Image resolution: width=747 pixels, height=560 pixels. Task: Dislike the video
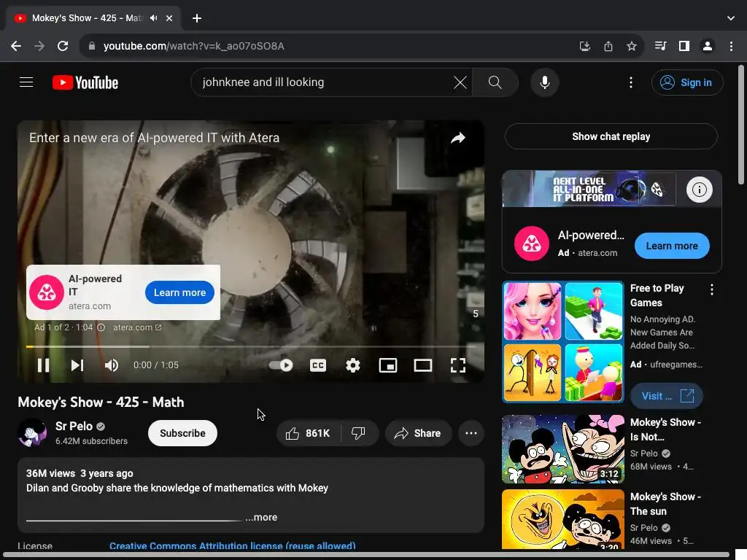(x=359, y=433)
